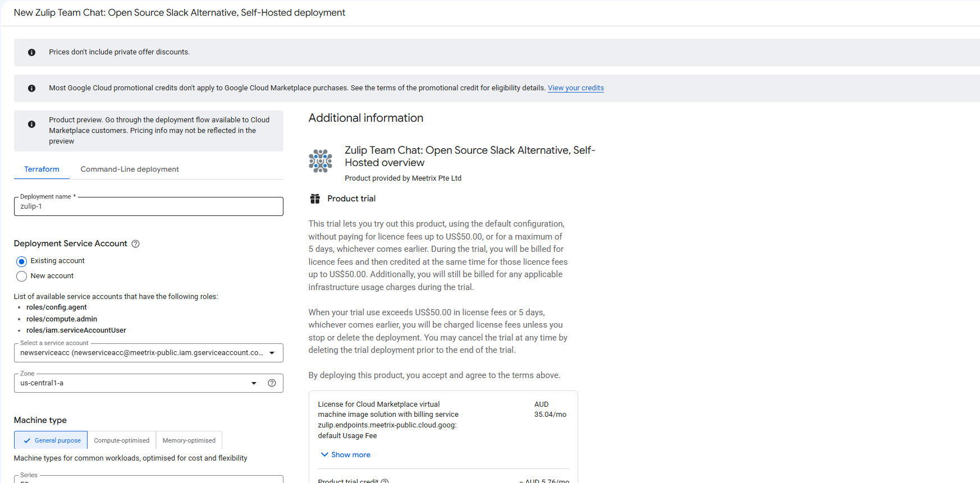The height and width of the screenshot is (483, 980).
Task: Choose the General purpose machine type
Action: tap(51, 440)
